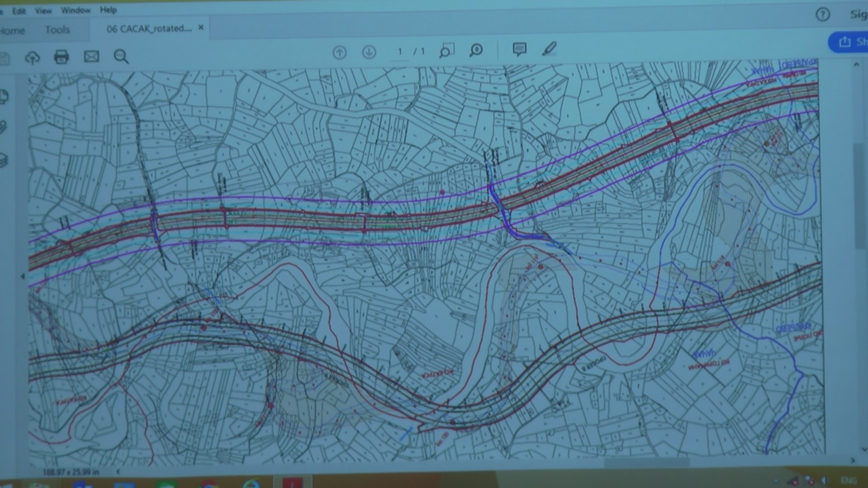868x488 pixels.
Task: Switch to the Tools tab
Action: click(x=57, y=30)
